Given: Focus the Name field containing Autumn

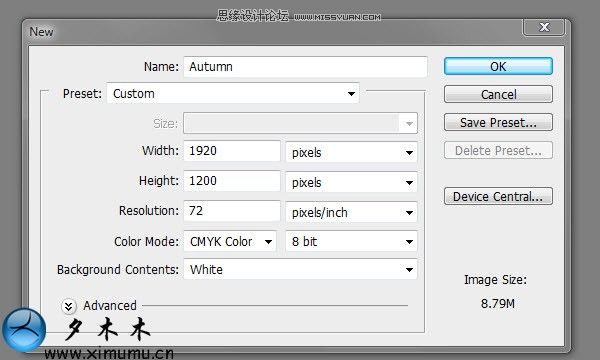Looking at the screenshot, I should [x=305, y=67].
